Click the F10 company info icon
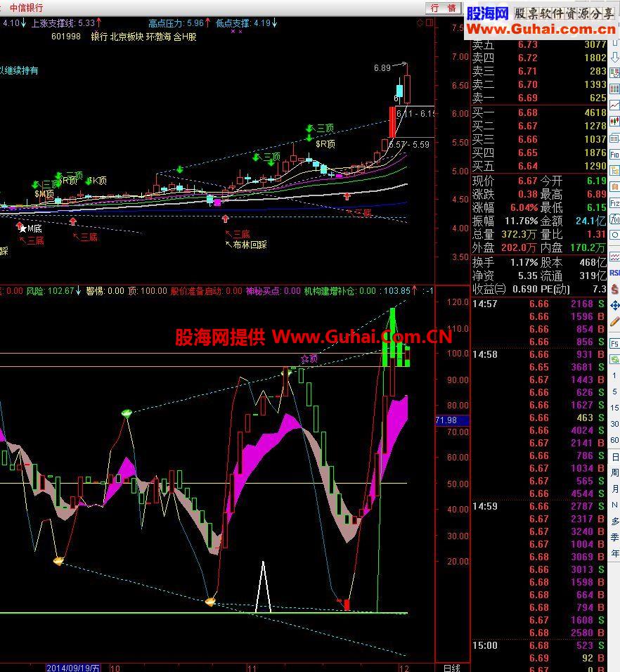This screenshot has height=672, width=620. 615,154
